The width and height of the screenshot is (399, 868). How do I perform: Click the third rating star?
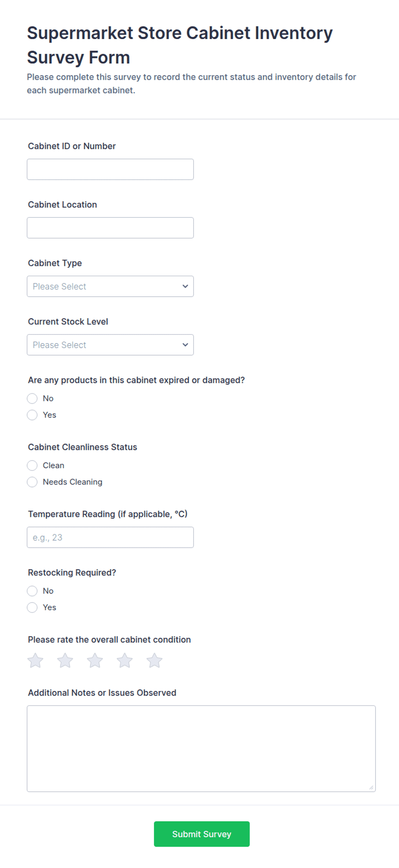[95, 660]
